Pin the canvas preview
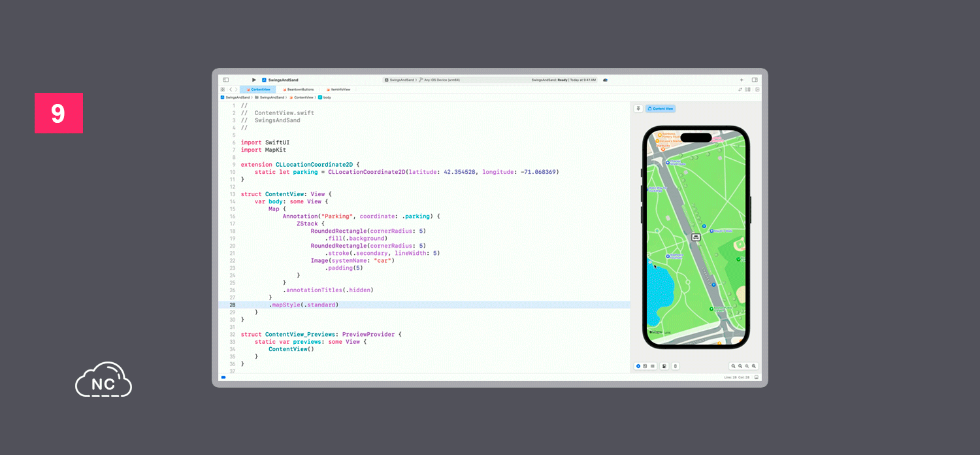Image resolution: width=980 pixels, height=455 pixels. point(638,109)
